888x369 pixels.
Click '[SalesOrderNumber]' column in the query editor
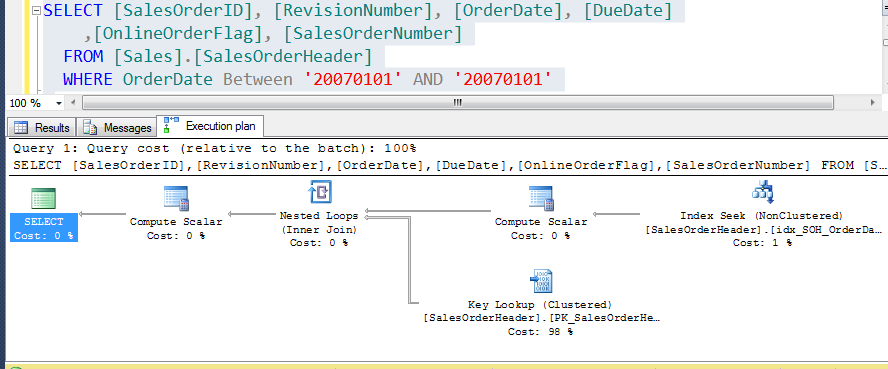[373, 33]
